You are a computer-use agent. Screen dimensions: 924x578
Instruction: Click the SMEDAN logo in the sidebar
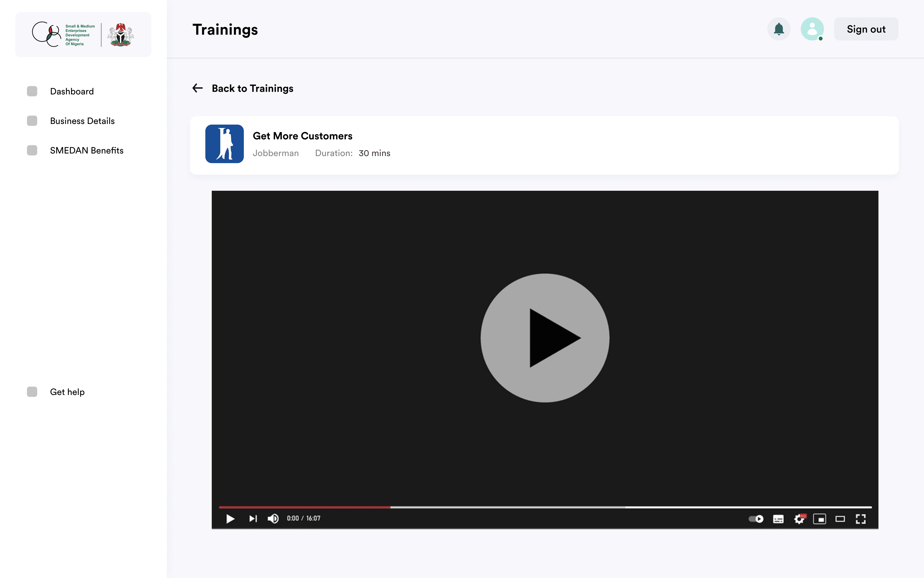pos(63,34)
